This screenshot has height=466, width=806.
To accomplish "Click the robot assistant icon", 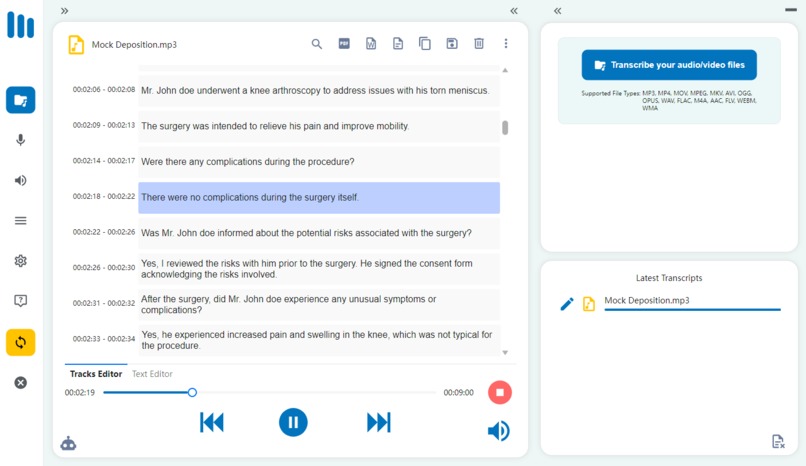I will 68,443.
